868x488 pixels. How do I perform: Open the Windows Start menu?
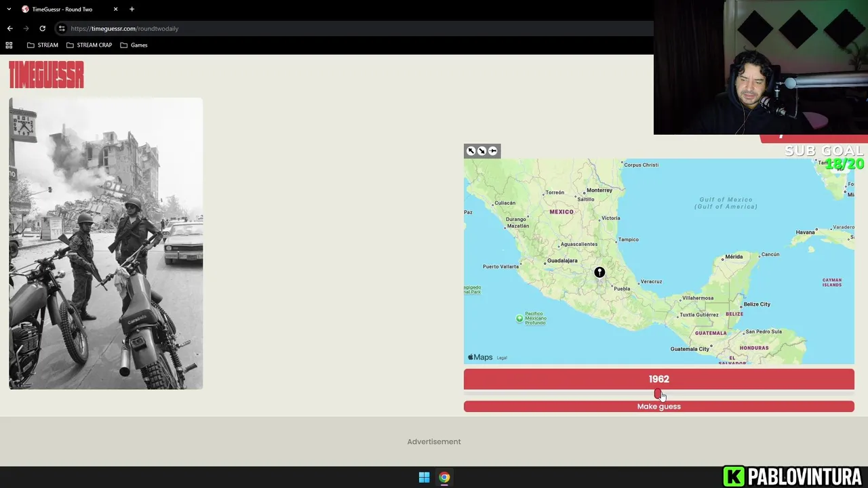tap(424, 477)
